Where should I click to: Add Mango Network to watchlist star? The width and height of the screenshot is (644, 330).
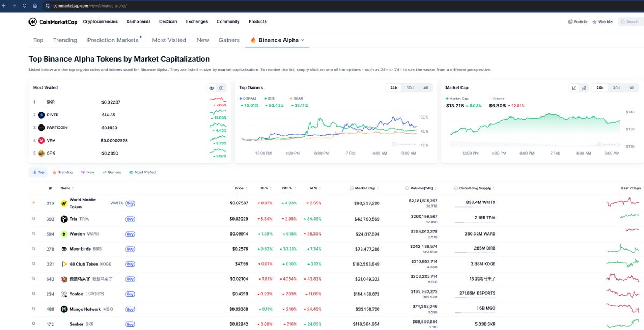pos(33,309)
